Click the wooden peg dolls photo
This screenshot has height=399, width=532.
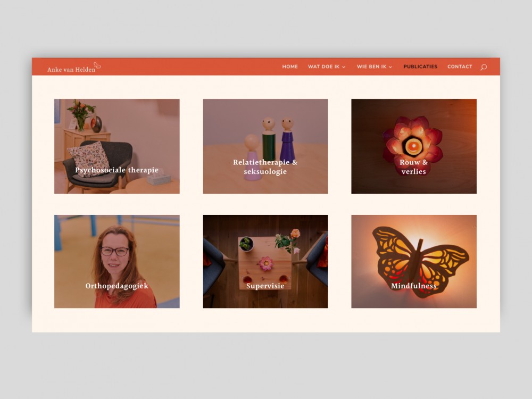click(x=265, y=146)
